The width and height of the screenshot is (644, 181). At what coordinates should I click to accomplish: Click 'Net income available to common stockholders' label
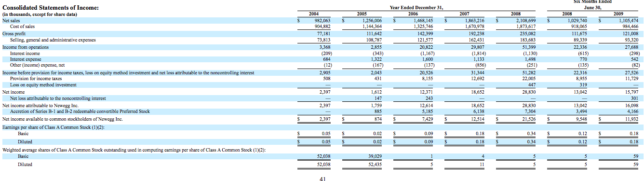[63, 119]
